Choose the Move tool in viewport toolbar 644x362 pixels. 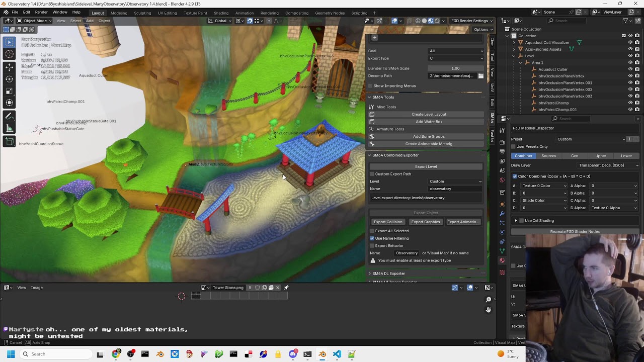coord(9,67)
